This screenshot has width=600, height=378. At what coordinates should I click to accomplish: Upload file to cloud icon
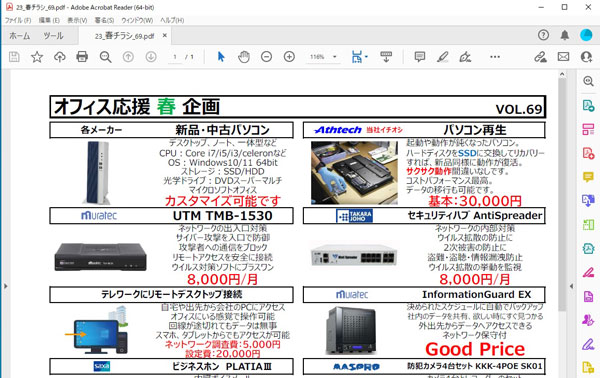coord(59,57)
